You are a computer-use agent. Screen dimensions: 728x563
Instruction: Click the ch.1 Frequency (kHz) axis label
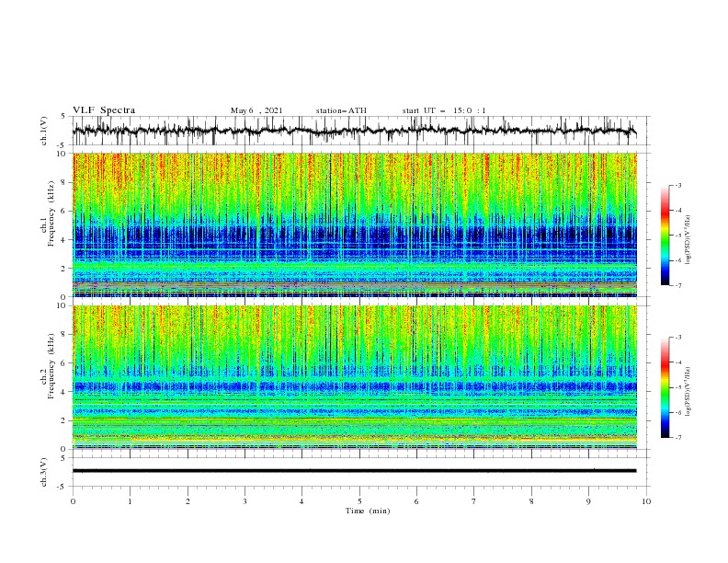coord(48,214)
